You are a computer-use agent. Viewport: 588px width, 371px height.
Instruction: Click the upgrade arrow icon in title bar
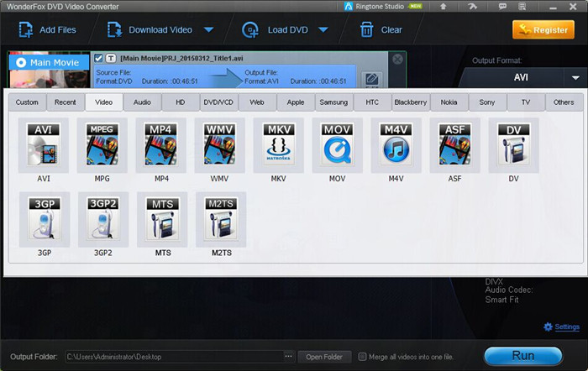pyautogui.click(x=444, y=7)
